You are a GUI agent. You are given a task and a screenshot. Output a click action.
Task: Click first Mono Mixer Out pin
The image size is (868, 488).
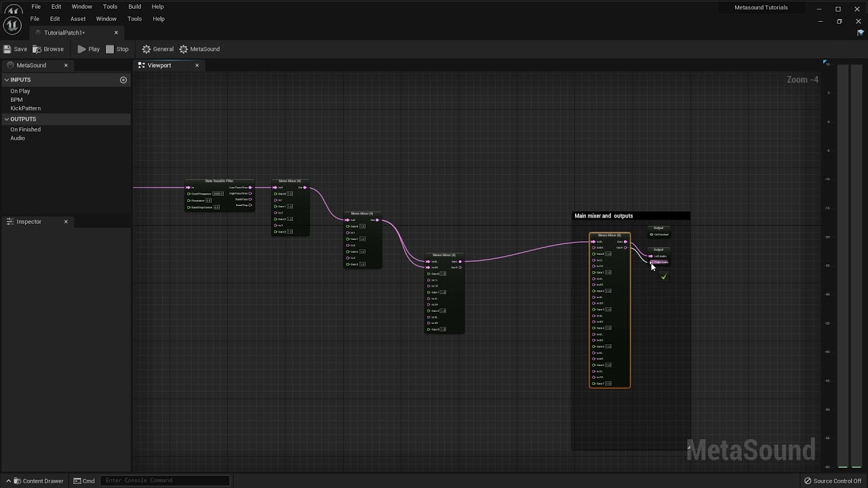coord(305,188)
